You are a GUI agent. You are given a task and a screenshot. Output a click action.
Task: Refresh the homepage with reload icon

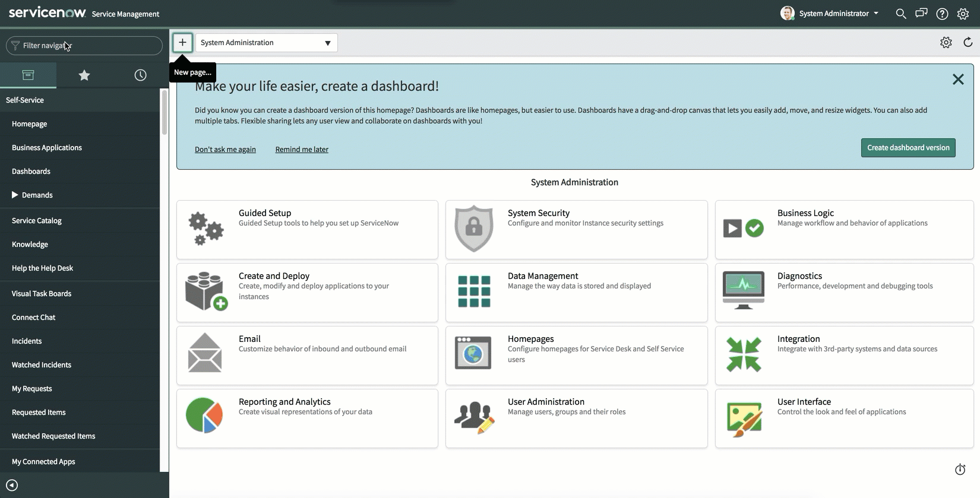point(968,42)
